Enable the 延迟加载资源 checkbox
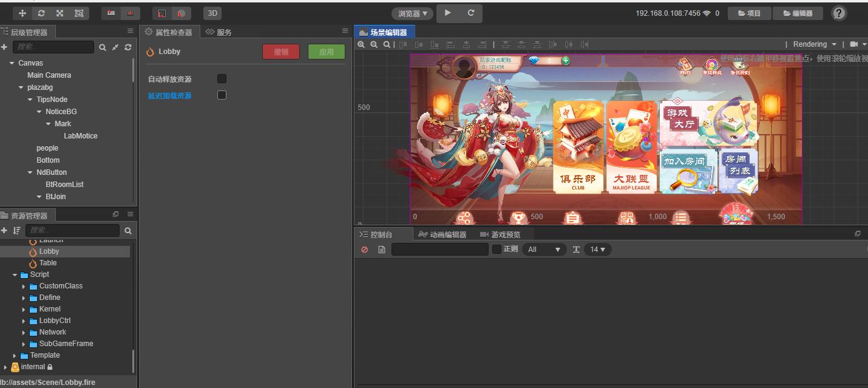 [x=222, y=95]
